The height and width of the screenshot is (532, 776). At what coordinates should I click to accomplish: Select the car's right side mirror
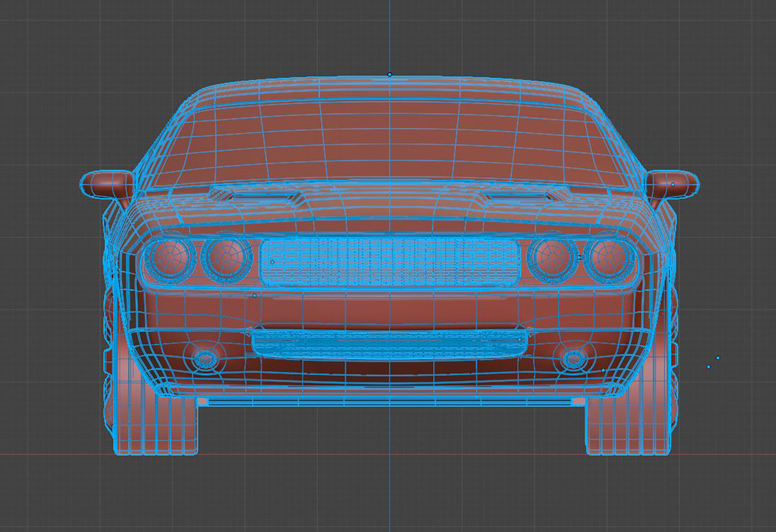click(x=673, y=185)
